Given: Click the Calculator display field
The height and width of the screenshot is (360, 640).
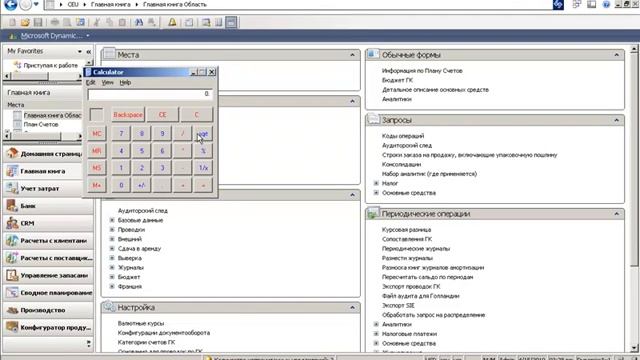Looking at the screenshot, I should pyautogui.click(x=150, y=94).
